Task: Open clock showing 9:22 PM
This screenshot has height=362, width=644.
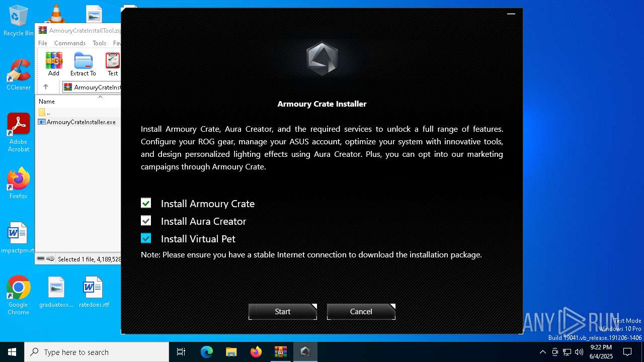Action: pyautogui.click(x=601, y=352)
